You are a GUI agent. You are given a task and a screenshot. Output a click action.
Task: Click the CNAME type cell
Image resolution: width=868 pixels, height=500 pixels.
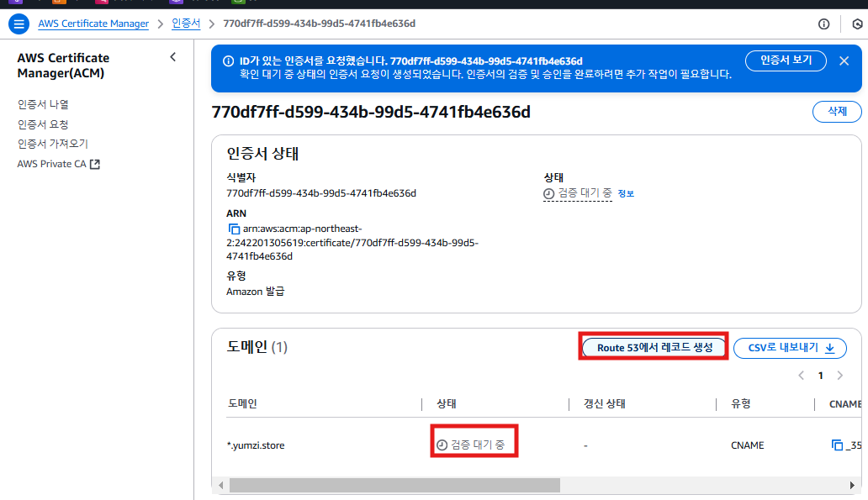(x=748, y=445)
